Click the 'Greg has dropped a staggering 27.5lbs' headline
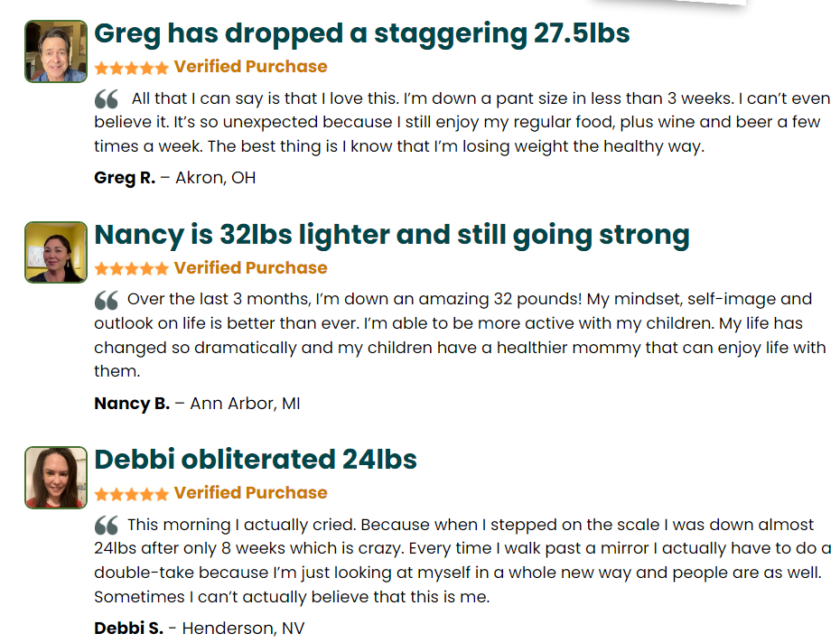 (361, 34)
